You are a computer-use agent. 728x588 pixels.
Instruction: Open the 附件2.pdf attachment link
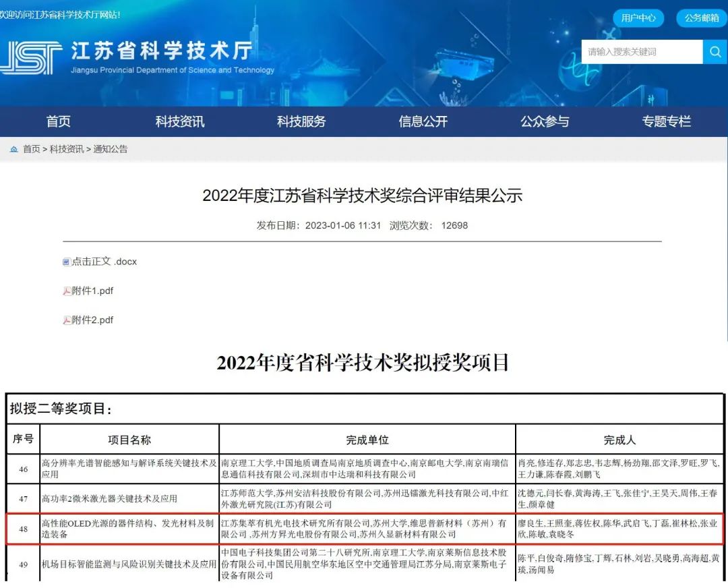click(x=92, y=320)
